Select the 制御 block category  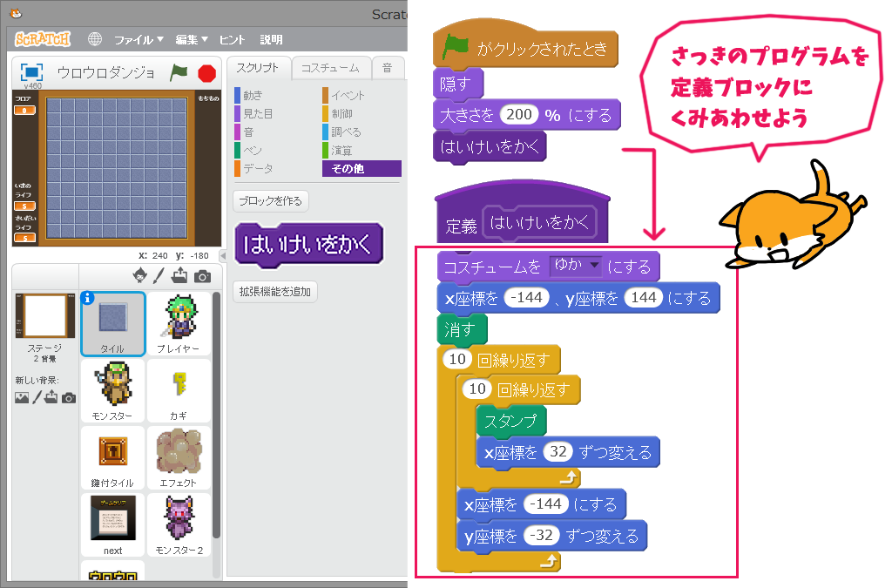coord(338,114)
